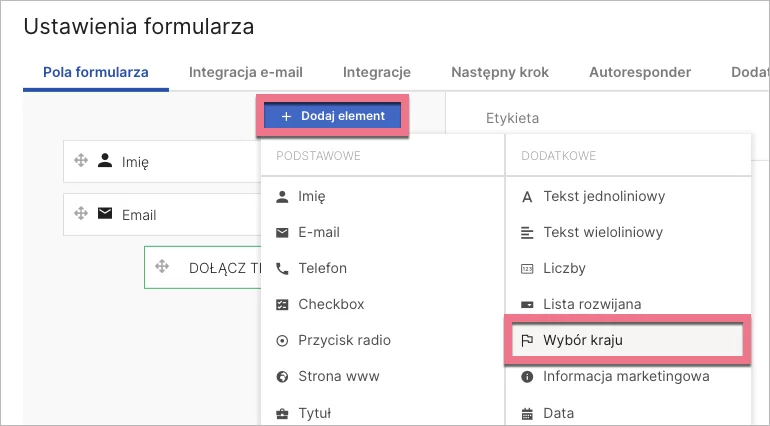
Task: Click the calendar icon next to Data
Action: tap(527, 412)
